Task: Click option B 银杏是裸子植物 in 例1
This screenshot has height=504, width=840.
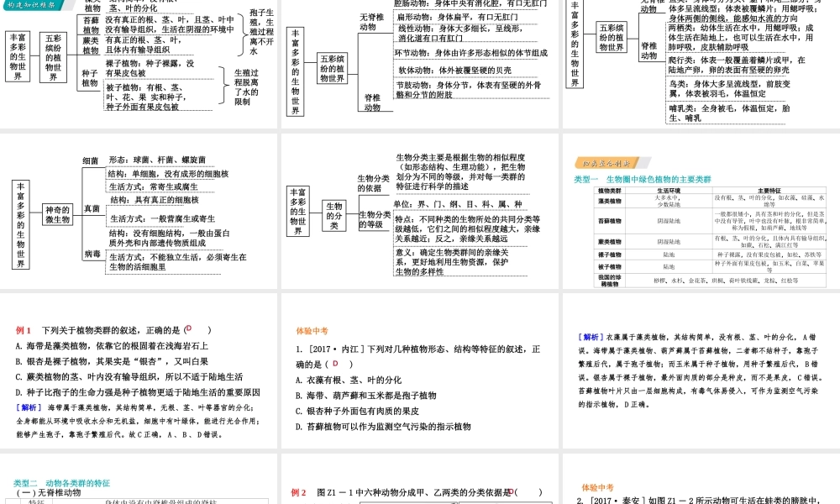Action: pyautogui.click(x=112, y=361)
